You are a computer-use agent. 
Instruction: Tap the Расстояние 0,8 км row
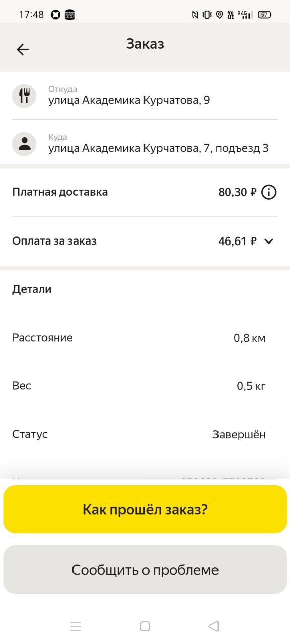tap(145, 338)
